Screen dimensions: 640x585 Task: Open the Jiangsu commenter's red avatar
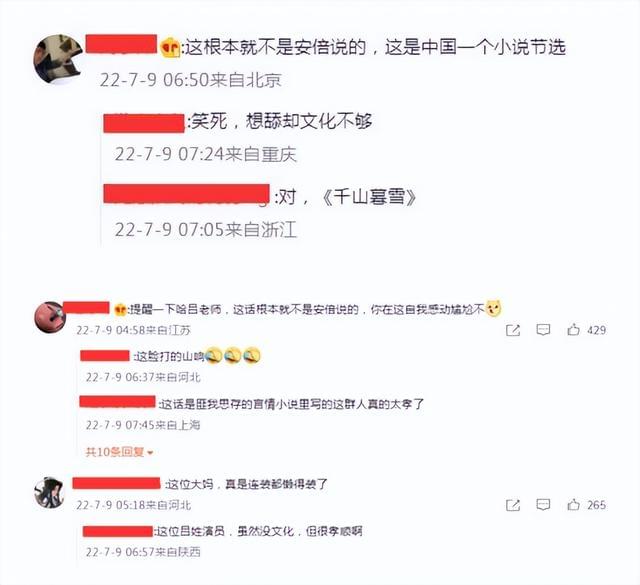50,317
